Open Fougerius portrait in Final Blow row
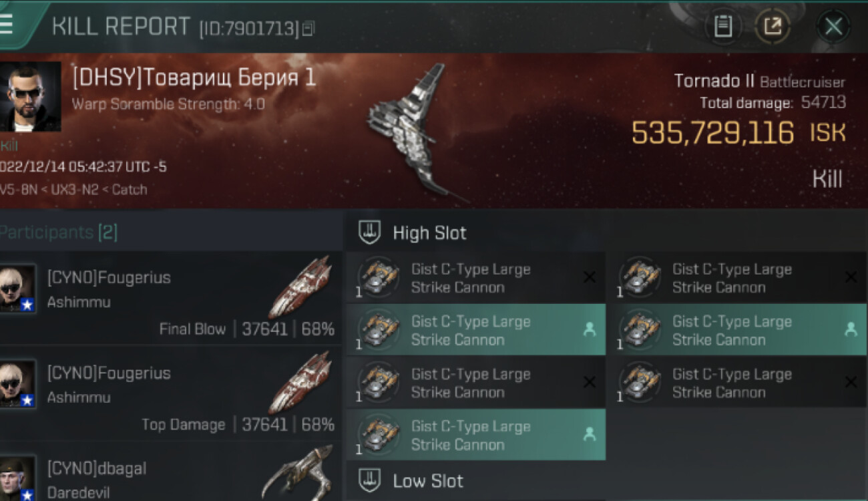Viewport: 868px width, 501px height. (x=17, y=289)
